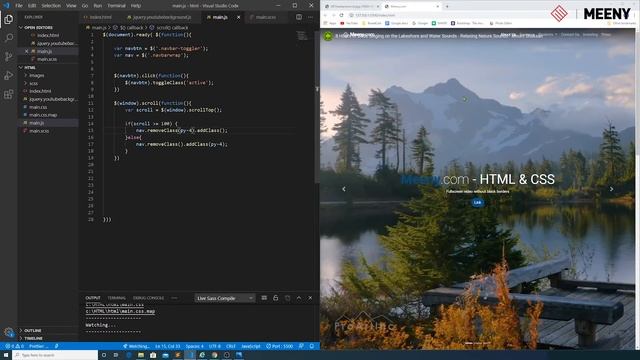This screenshot has height=360, width=640.
Task: Open the Windows Start menu
Action: click(6, 355)
